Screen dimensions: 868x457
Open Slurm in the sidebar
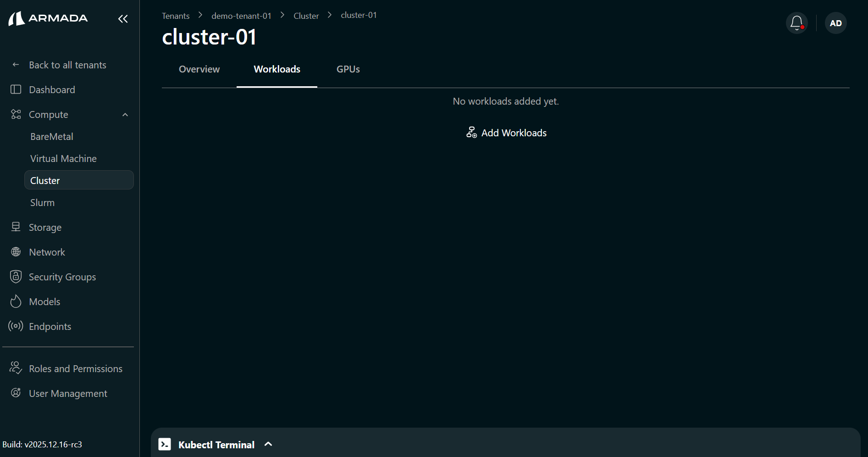(x=42, y=203)
